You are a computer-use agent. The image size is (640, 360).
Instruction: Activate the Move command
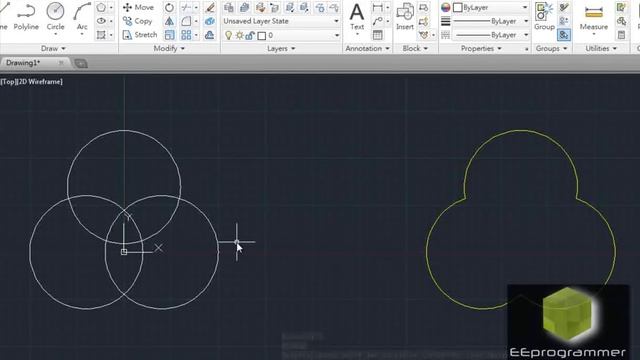[x=138, y=7]
